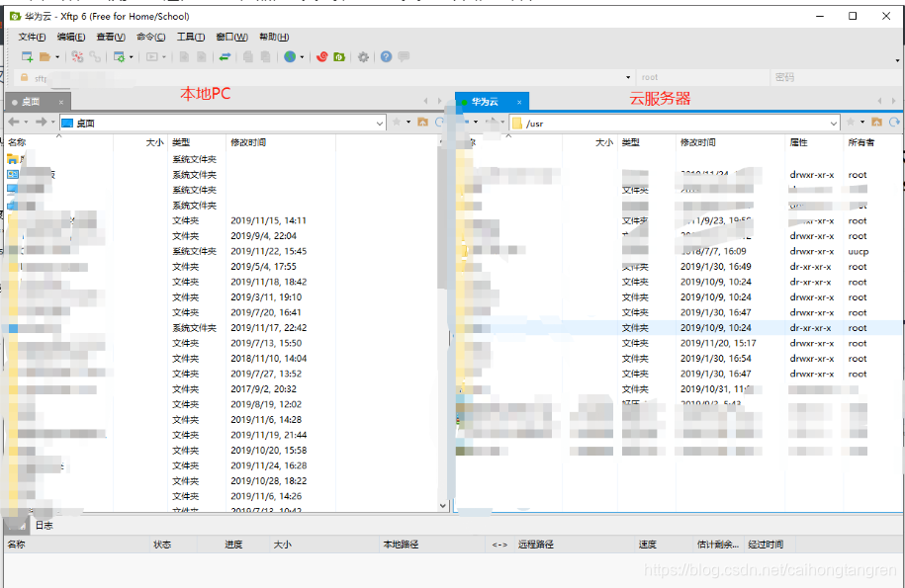Sort files by the 名称 column header
This screenshot has height=588, width=905.
pos(20,141)
